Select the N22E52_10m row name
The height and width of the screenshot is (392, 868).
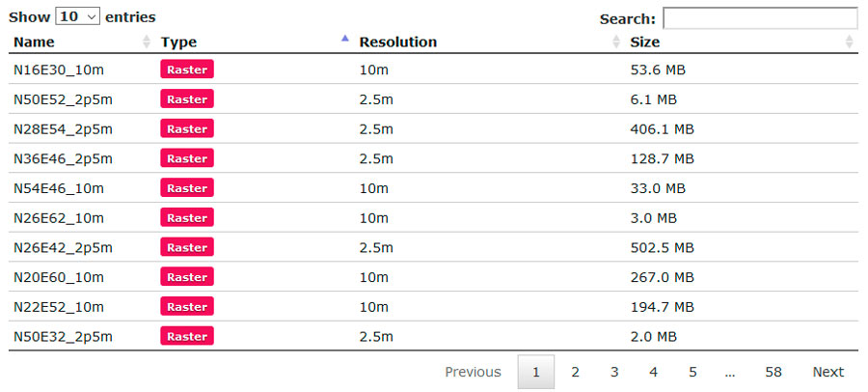(59, 307)
